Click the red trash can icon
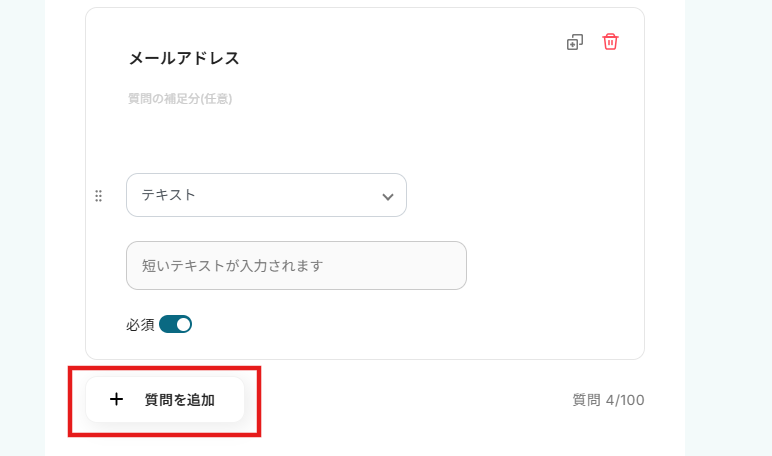This screenshot has height=456, width=772. click(x=610, y=42)
